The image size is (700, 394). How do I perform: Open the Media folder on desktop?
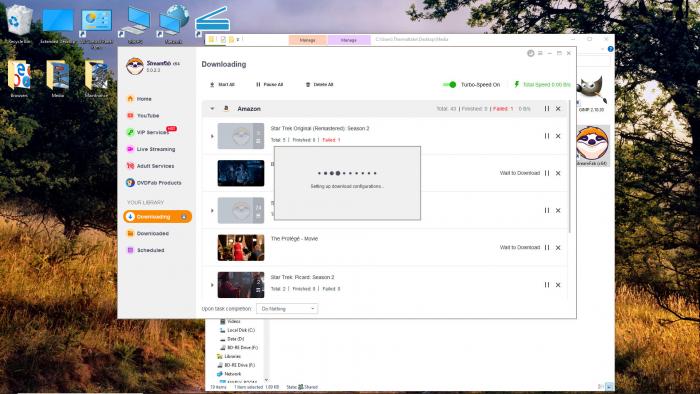pyautogui.click(x=58, y=79)
